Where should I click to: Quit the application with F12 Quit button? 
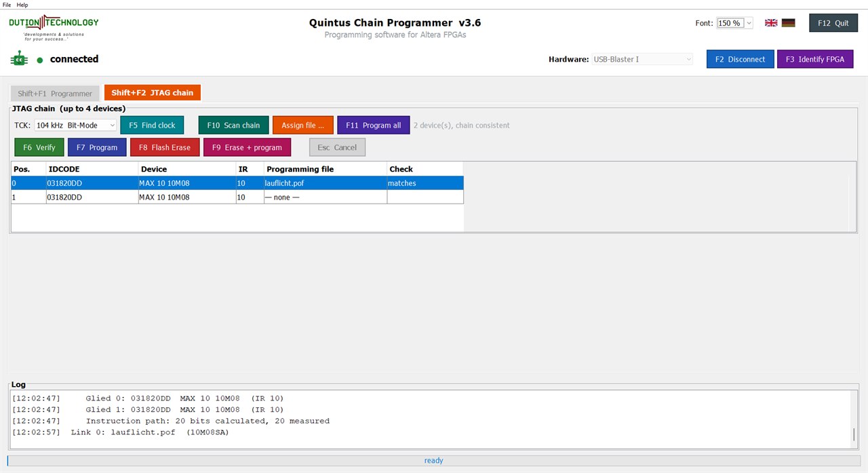(833, 23)
